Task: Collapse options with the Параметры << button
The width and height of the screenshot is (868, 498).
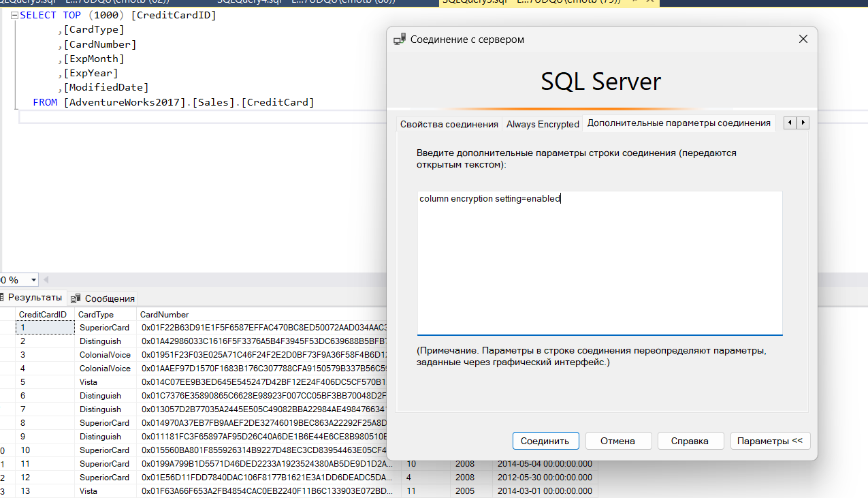Action: click(x=770, y=441)
